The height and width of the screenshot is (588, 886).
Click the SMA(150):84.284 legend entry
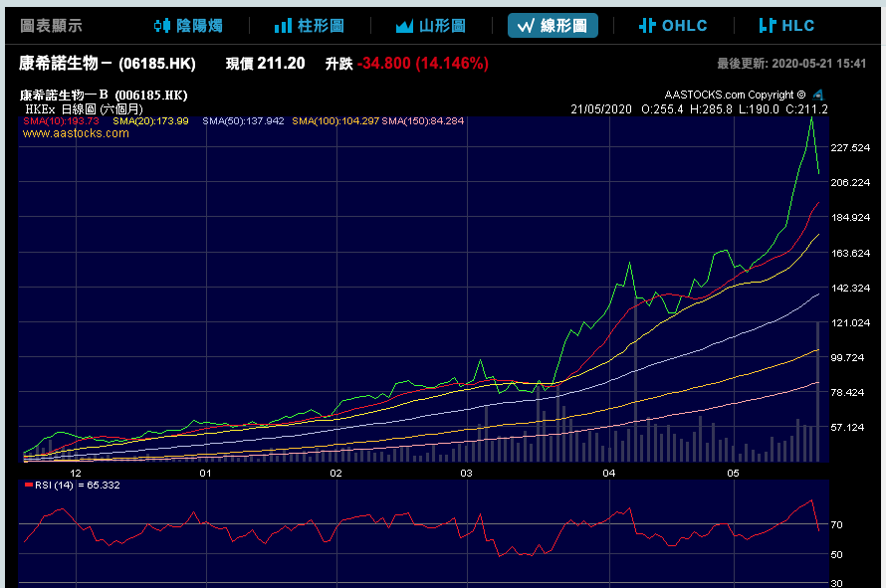[423, 120]
